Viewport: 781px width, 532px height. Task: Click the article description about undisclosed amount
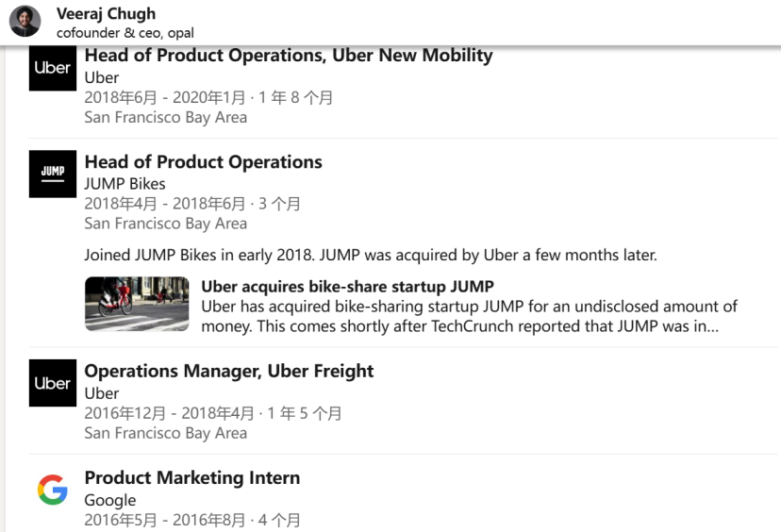(468, 316)
